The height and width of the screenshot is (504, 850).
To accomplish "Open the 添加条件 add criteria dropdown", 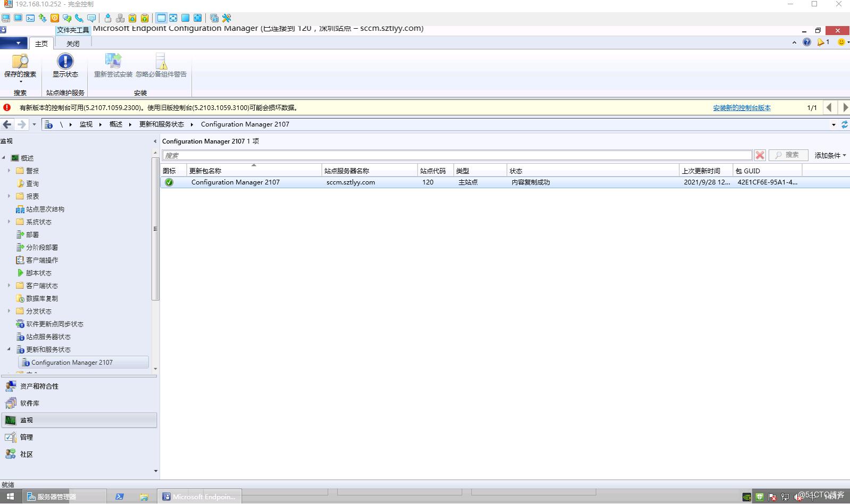I will tap(830, 155).
